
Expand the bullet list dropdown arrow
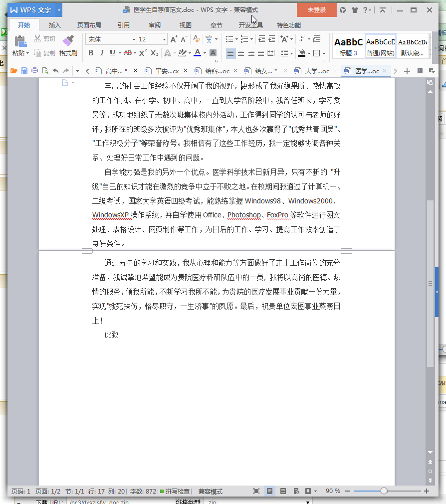pos(236,39)
